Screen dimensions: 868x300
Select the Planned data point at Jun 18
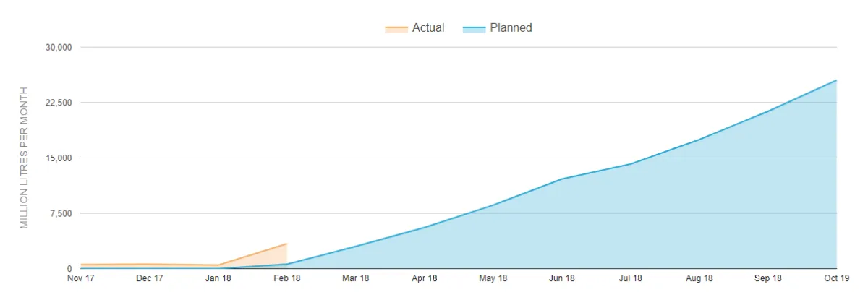(x=562, y=179)
